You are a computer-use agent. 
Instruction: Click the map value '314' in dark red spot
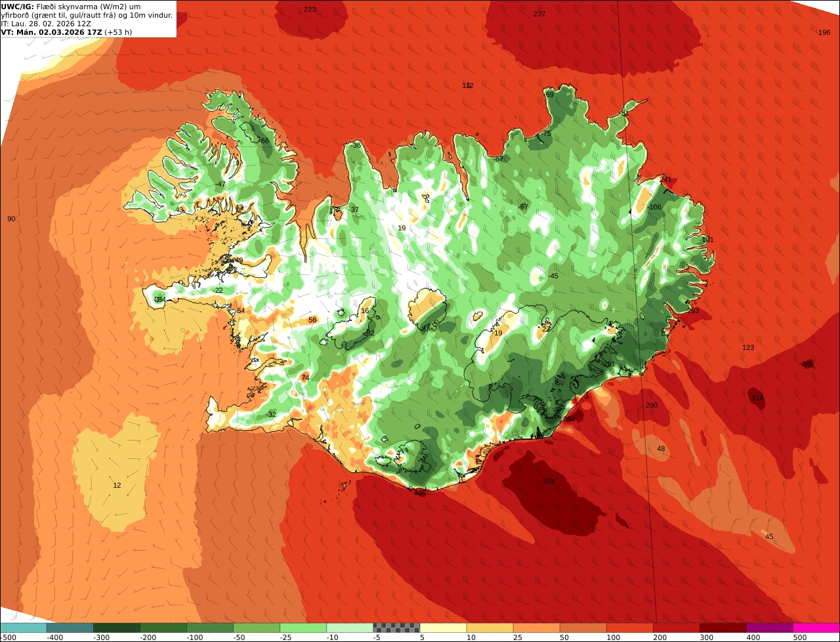tap(757, 398)
